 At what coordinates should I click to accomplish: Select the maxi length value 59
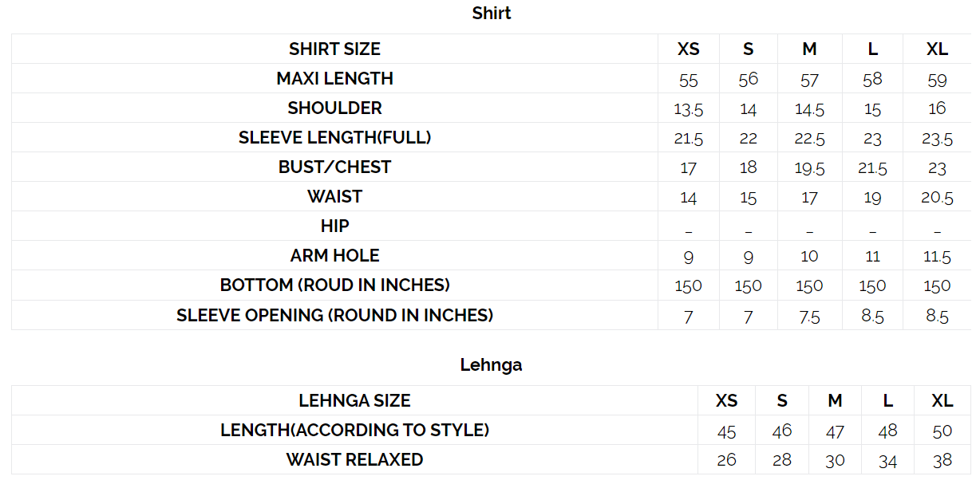tap(937, 80)
